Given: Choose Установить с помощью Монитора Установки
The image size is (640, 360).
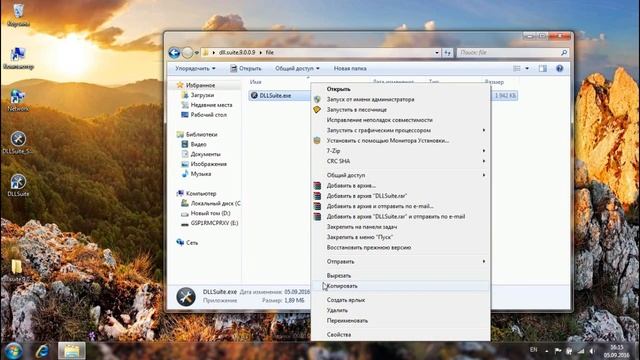Looking at the screenshot, I should pos(400,141).
